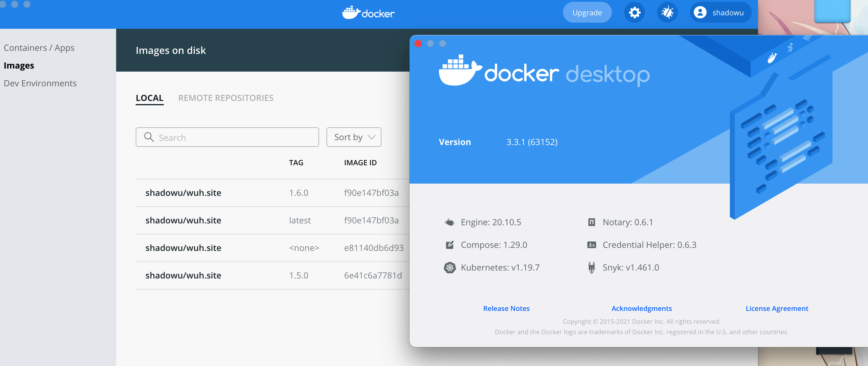Click the Sort by chevron arrow
The height and width of the screenshot is (366, 868).
coord(371,137)
